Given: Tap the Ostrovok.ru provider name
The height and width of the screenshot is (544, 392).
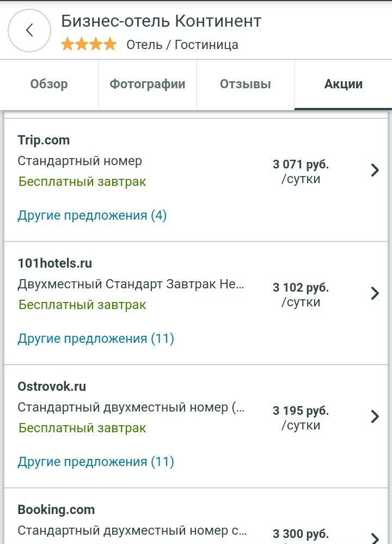Looking at the screenshot, I should [52, 386].
